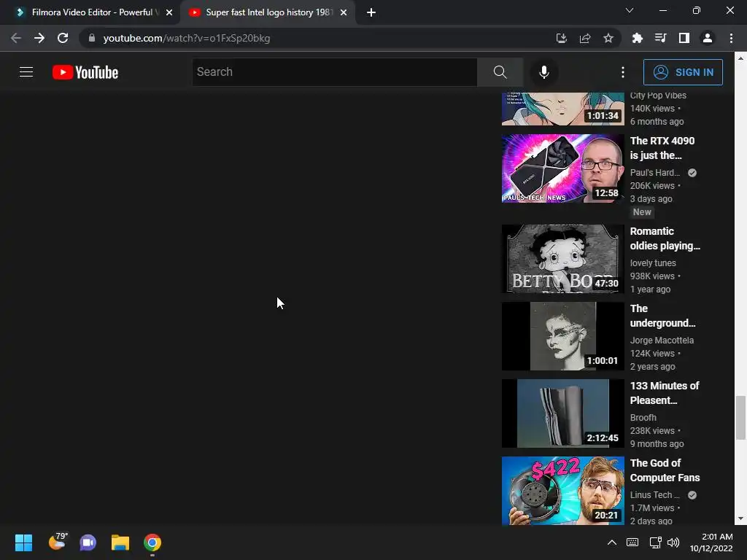Open Chrome profile avatar
Screen dimensions: 747x560
pos(708,38)
